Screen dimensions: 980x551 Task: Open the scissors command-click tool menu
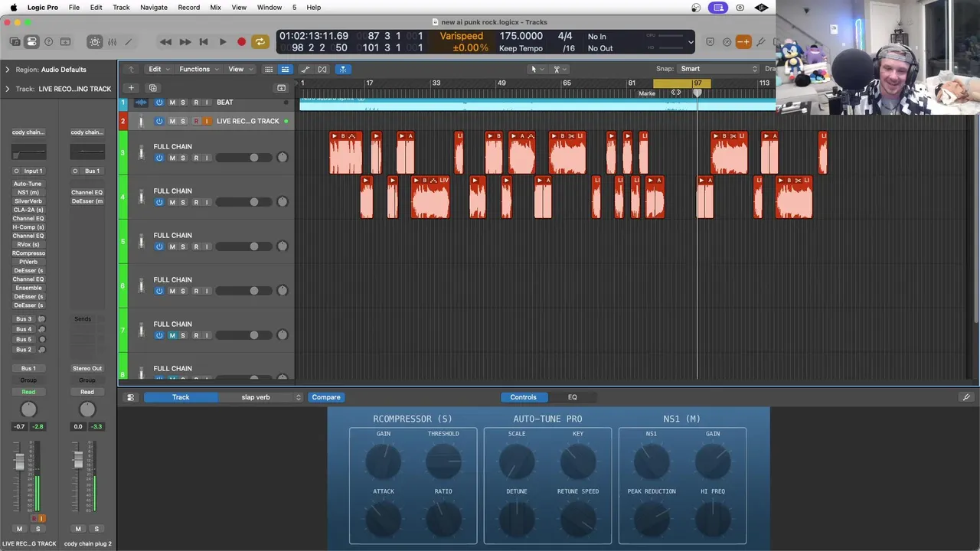(560, 69)
